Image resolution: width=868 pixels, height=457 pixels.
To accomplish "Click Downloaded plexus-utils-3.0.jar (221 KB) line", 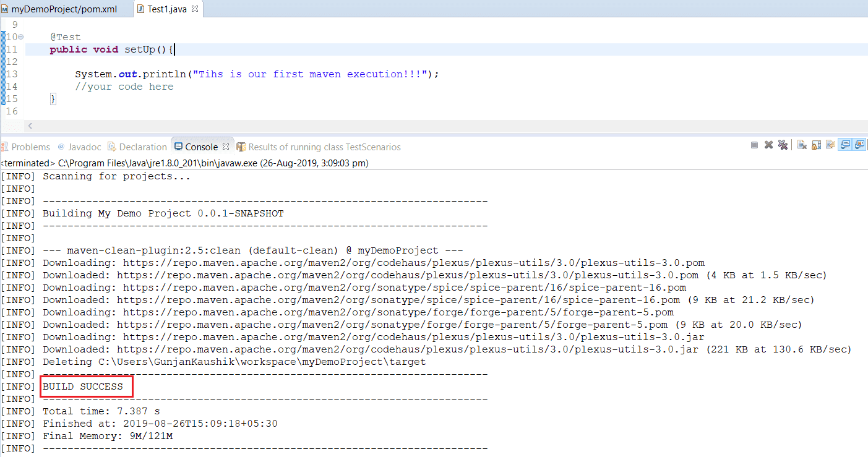I will coord(447,349).
